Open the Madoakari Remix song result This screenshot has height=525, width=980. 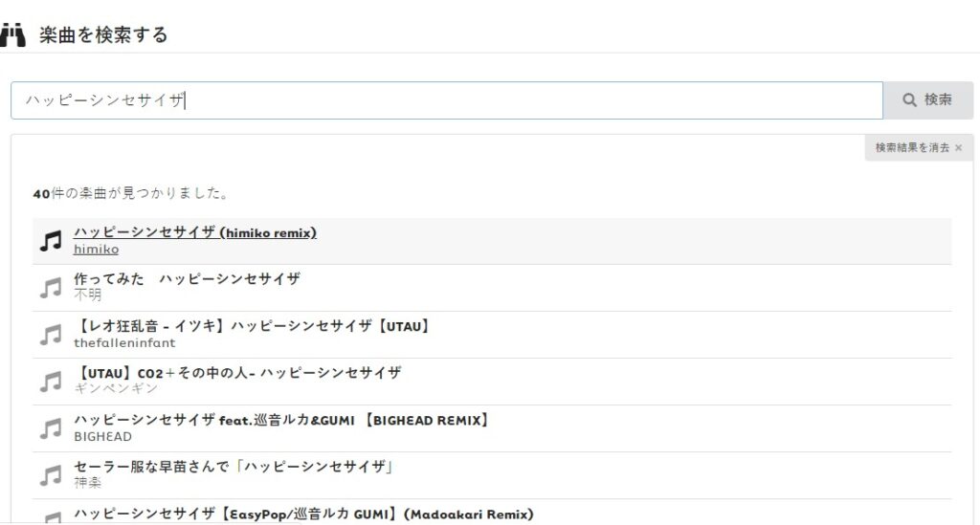click(303, 514)
